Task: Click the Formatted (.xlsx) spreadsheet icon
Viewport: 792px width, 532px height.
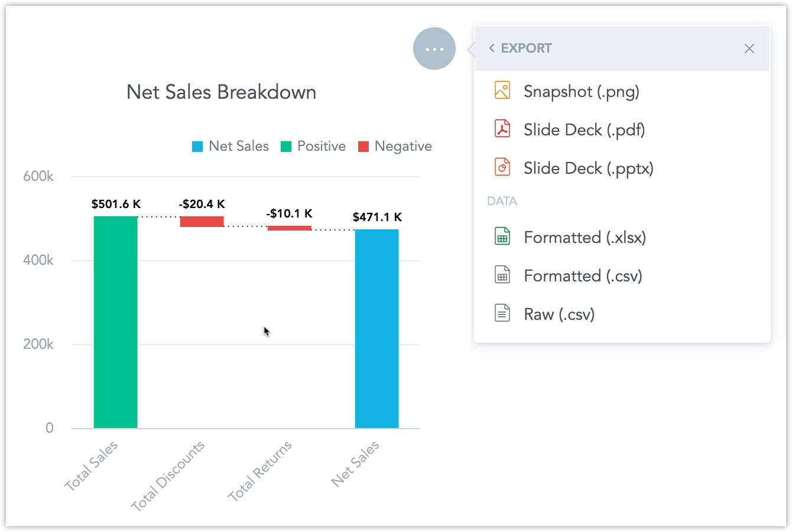Action: pyautogui.click(x=502, y=236)
